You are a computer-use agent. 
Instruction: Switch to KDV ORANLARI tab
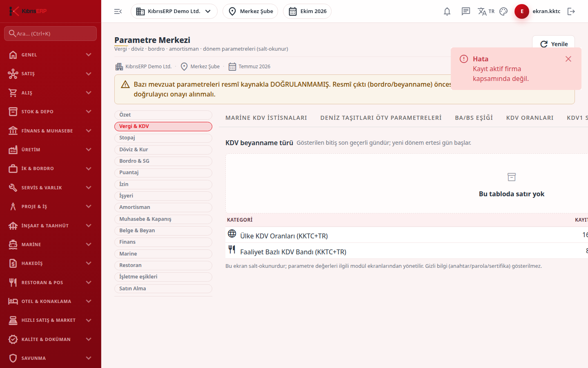pyautogui.click(x=530, y=118)
